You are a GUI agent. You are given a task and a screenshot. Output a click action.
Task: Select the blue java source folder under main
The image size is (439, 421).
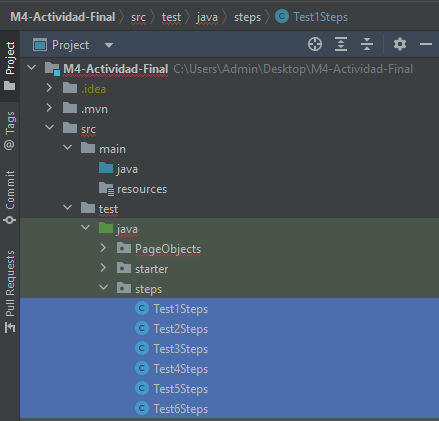tap(229, 169)
